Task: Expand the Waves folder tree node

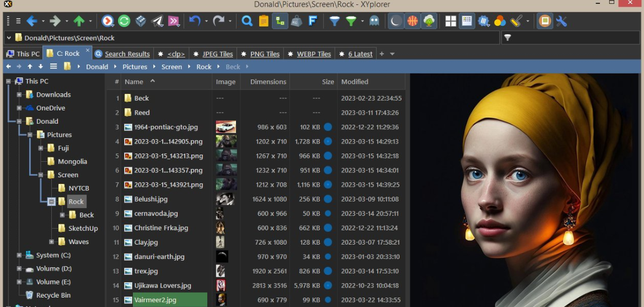Action: pyautogui.click(x=51, y=241)
